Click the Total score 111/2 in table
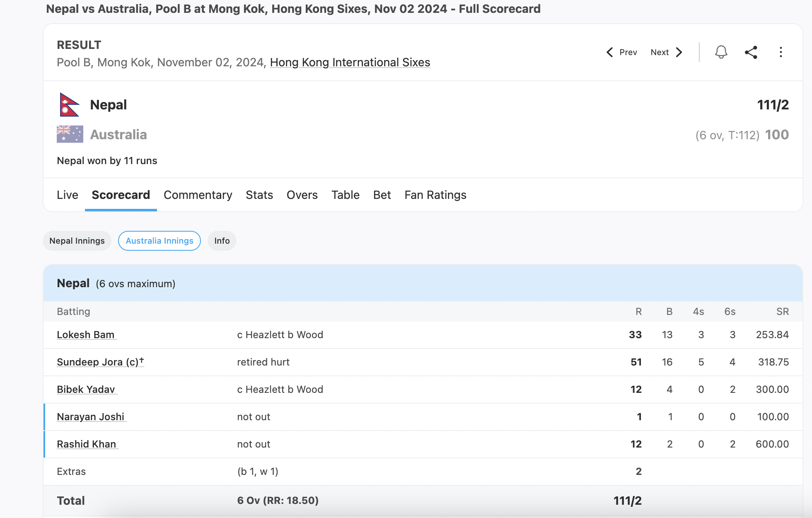This screenshot has height=518, width=812. pos(628,501)
